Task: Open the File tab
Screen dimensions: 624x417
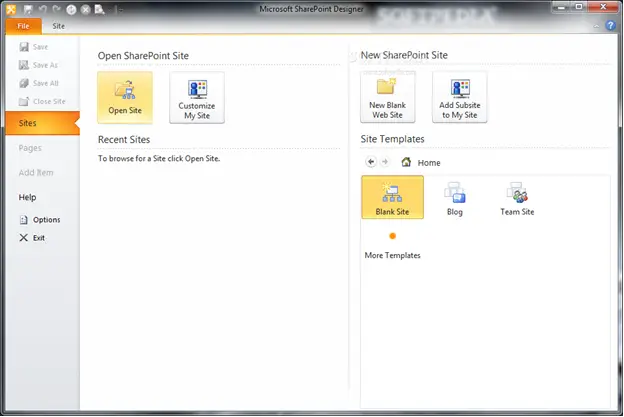Action: 23,26
